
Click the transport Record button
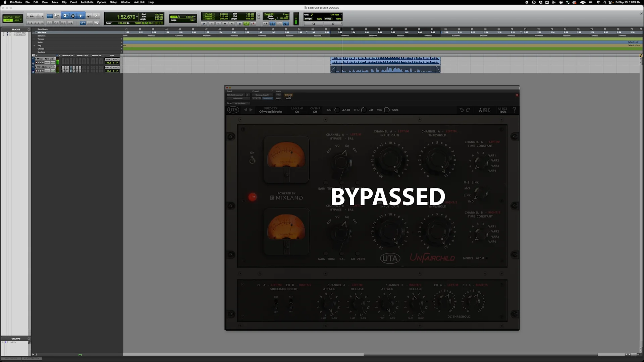tap(253, 23)
